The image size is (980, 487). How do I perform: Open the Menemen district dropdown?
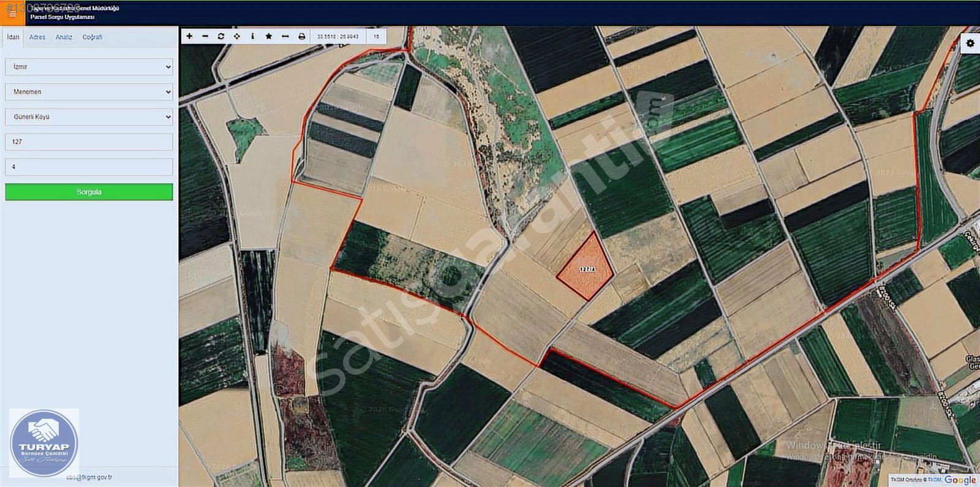point(89,92)
